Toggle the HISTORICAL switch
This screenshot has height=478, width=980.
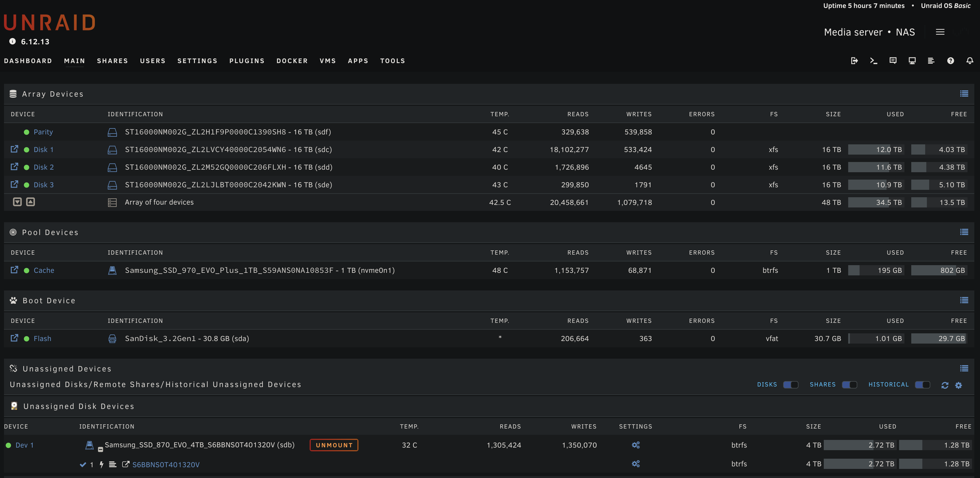click(x=923, y=385)
